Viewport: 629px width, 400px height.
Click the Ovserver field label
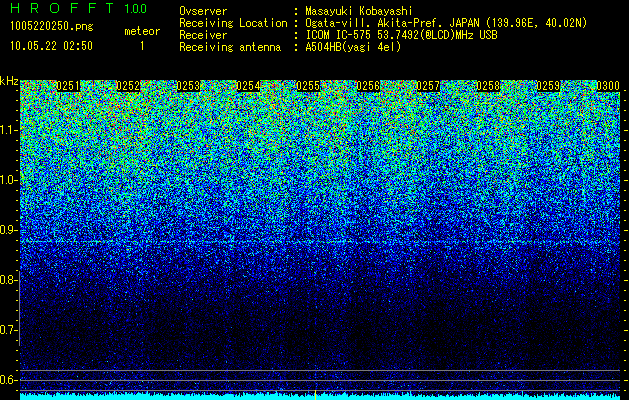coord(203,11)
